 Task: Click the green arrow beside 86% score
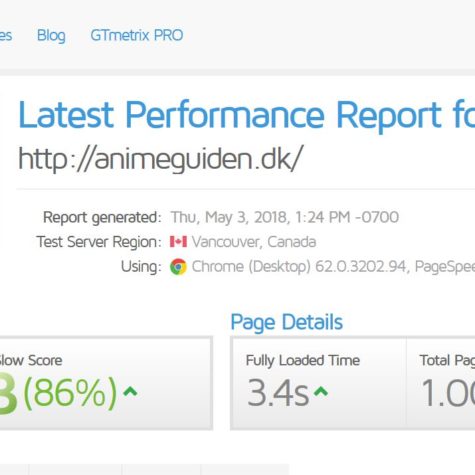(130, 391)
